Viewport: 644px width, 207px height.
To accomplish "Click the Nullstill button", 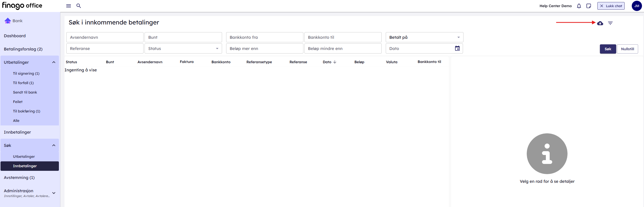I will click(x=627, y=49).
